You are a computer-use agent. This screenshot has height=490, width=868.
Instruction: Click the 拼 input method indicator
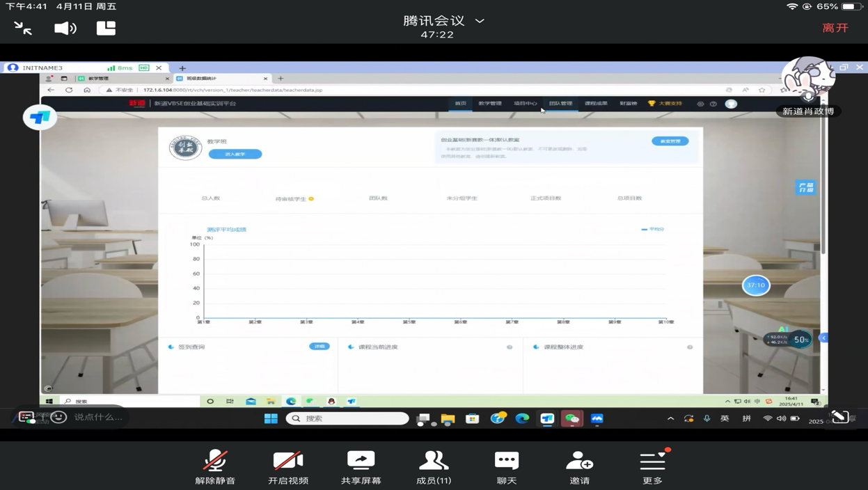[x=746, y=418]
